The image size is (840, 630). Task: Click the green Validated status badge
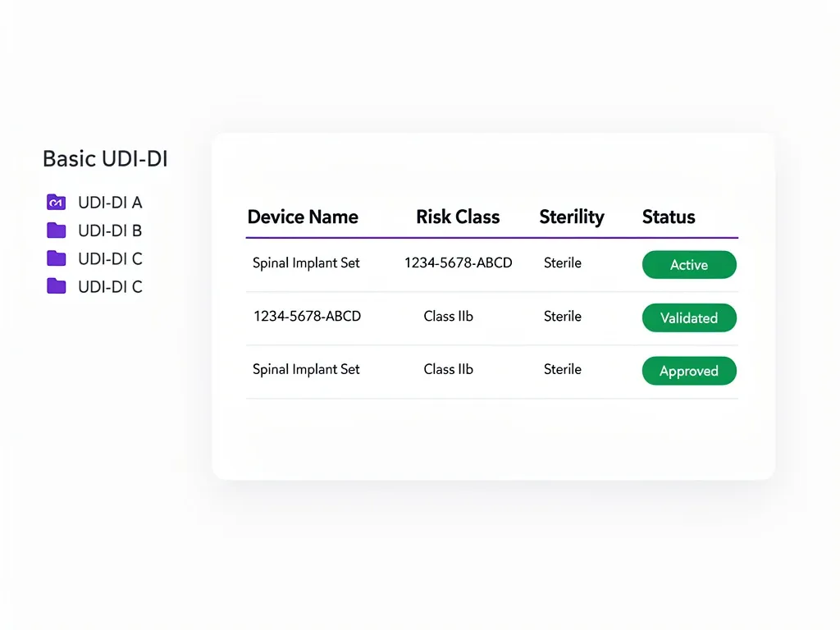click(x=689, y=318)
